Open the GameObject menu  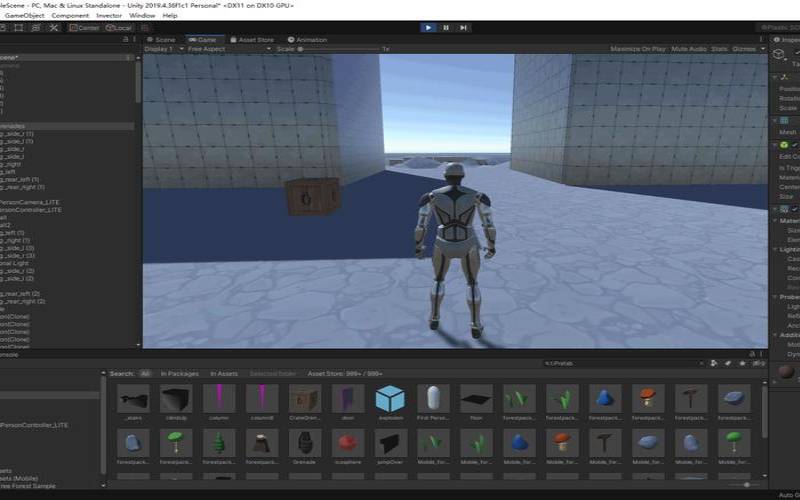(24, 16)
